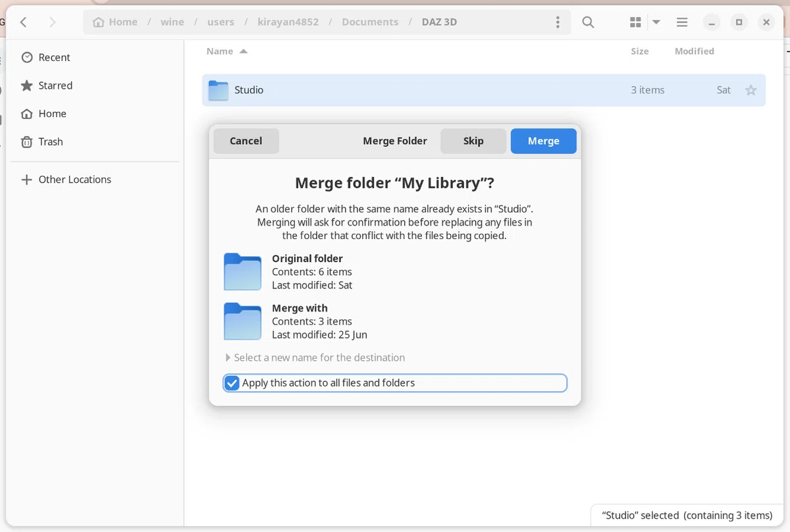Click the 'Contents: 6 items' text
Image resolution: width=790 pixels, height=532 pixels.
(x=312, y=272)
